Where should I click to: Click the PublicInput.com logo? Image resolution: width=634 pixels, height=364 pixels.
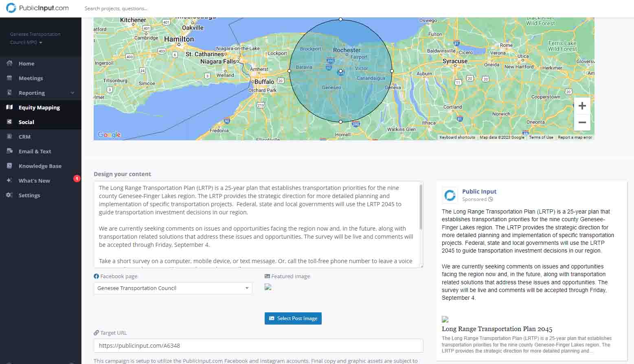37,8
